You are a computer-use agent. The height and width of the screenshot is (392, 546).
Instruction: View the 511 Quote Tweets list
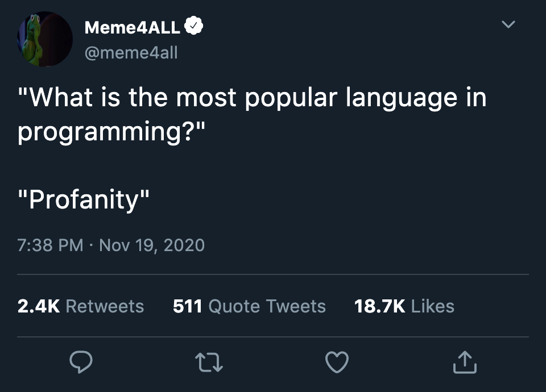(249, 306)
